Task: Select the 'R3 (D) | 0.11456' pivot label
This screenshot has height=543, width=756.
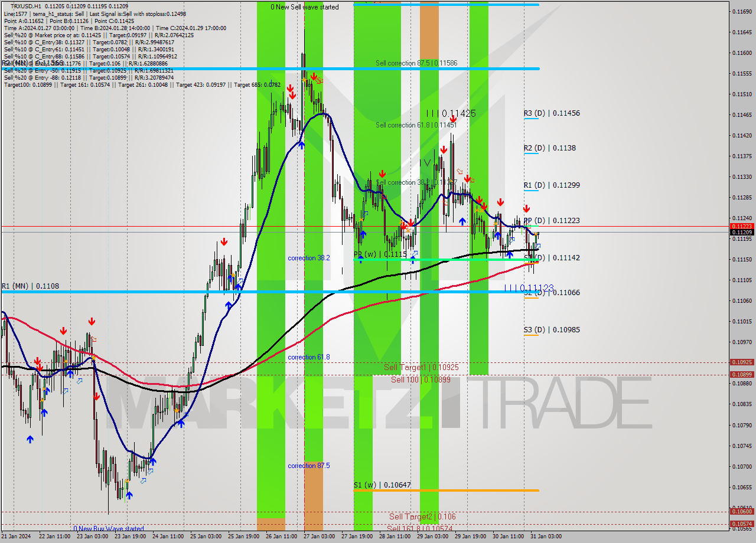Action: pyautogui.click(x=552, y=113)
